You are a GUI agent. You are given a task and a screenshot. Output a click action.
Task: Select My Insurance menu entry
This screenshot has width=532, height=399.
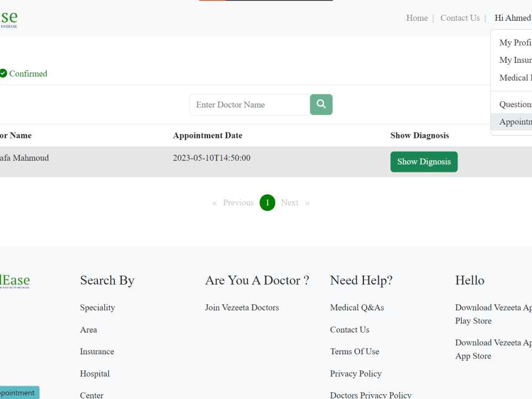pos(516,60)
